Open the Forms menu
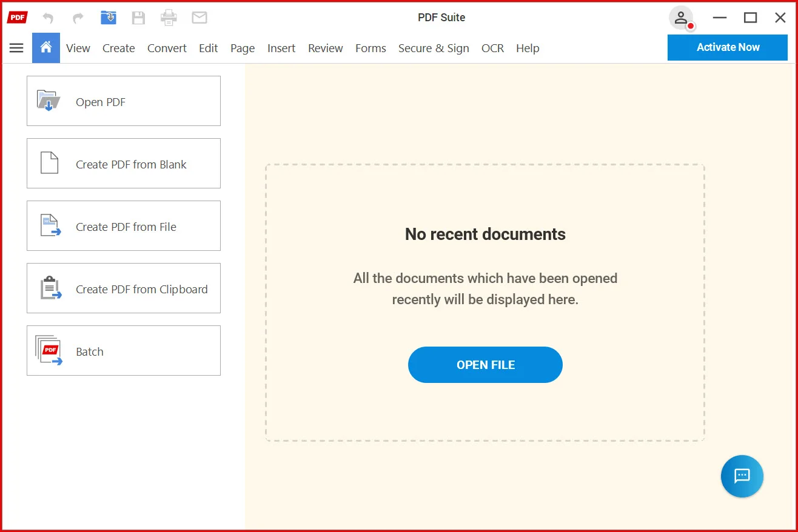 pyautogui.click(x=370, y=48)
